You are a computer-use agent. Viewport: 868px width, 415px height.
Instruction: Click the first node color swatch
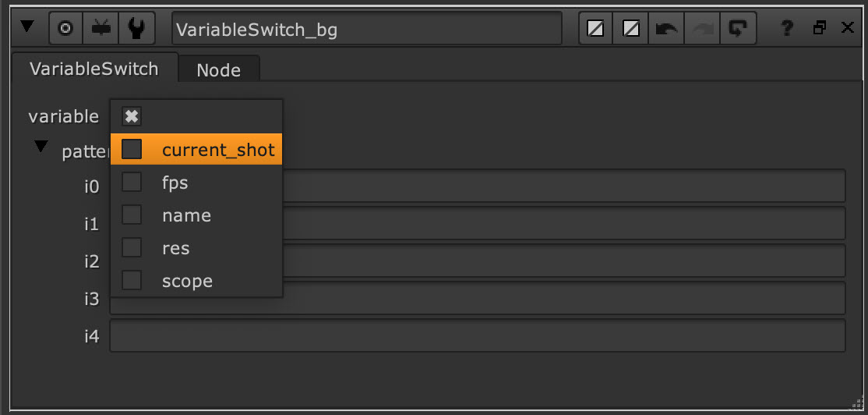(x=595, y=29)
